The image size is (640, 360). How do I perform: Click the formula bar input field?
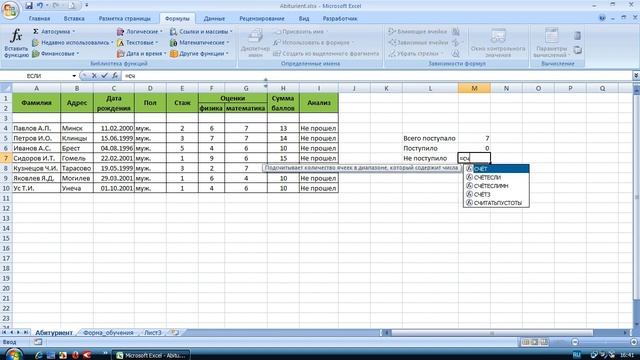(376, 76)
